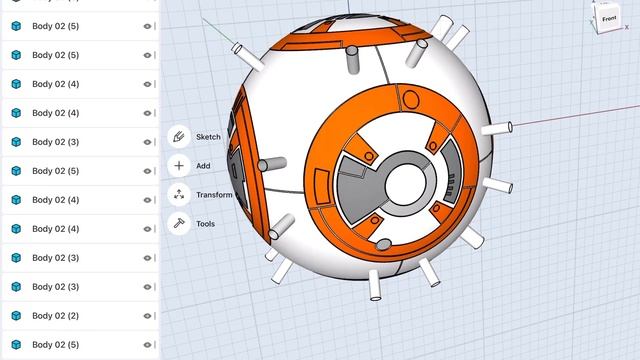Click the white center circle on the sphere

point(405,185)
